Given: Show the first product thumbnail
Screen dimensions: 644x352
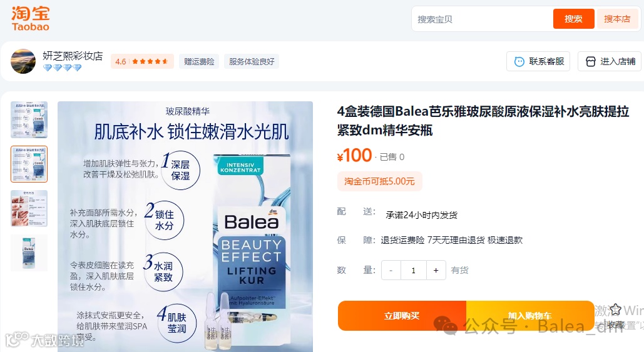Looking at the screenshot, I should (29, 120).
